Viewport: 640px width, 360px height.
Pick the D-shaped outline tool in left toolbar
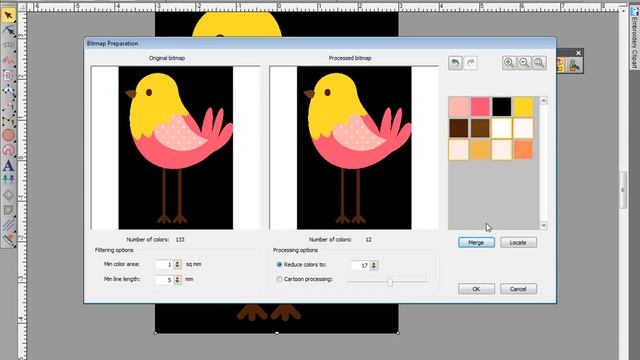tap(8, 75)
